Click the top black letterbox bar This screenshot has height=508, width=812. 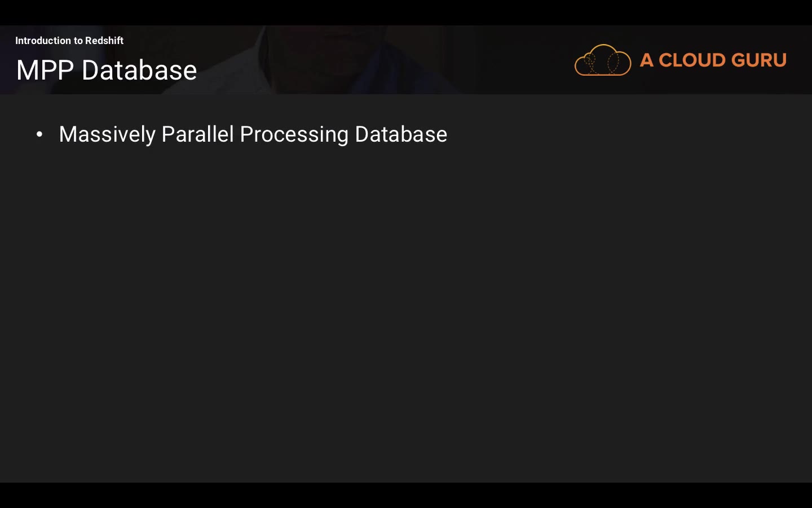406,12
